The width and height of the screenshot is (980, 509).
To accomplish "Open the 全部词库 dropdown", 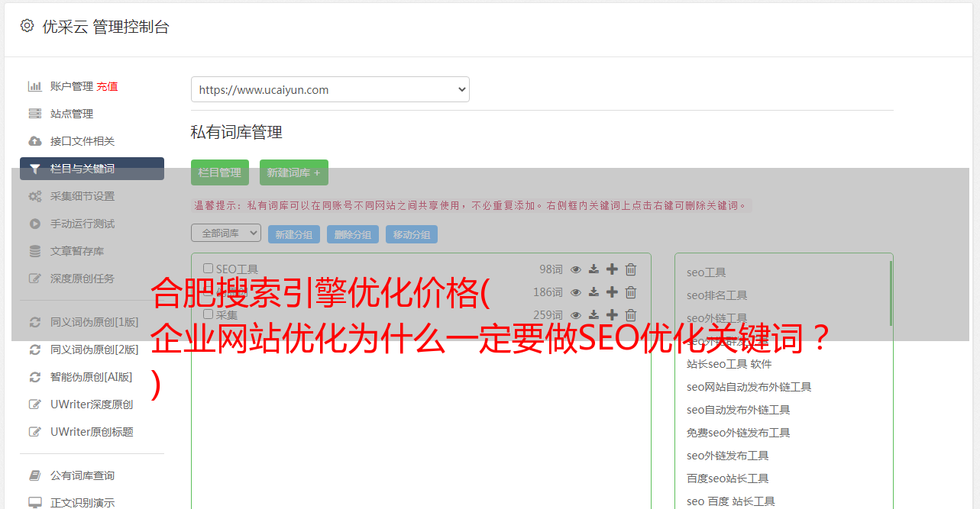I will [226, 233].
